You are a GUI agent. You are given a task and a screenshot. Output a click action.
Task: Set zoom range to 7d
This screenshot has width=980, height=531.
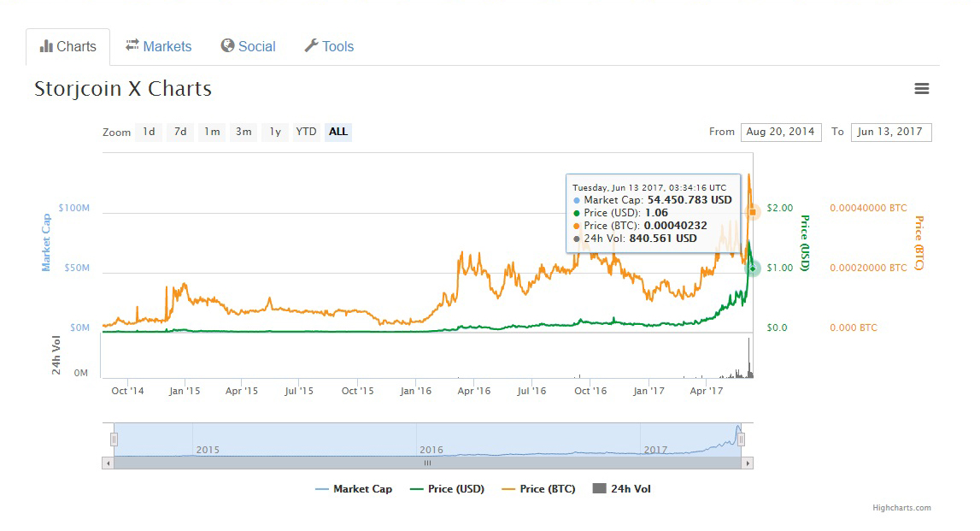tap(180, 132)
